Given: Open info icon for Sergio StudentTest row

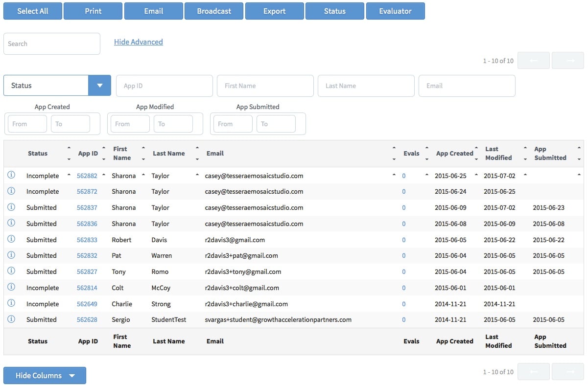Looking at the screenshot, I should pyautogui.click(x=11, y=319).
